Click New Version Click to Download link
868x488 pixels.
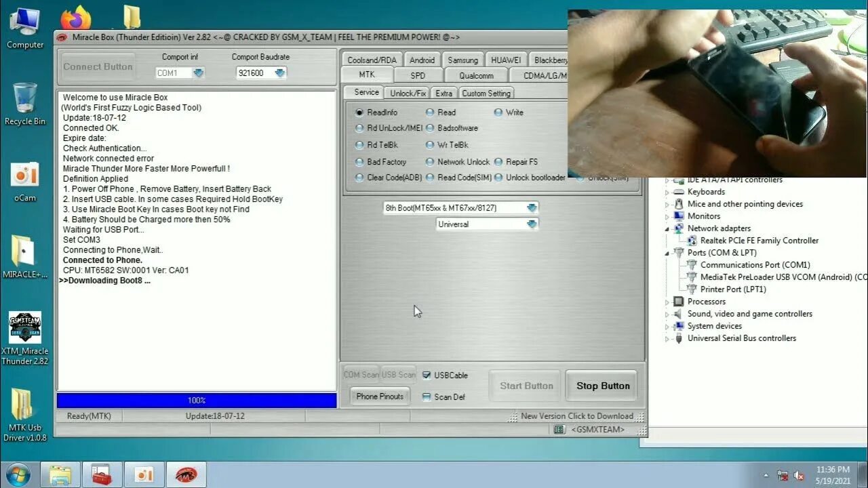(x=576, y=416)
